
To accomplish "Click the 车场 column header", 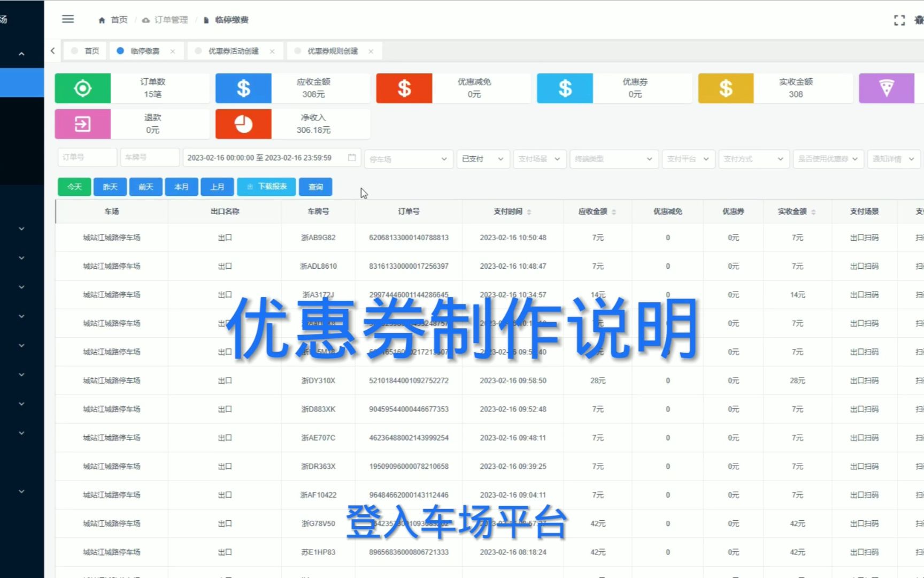I will [112, 211].
